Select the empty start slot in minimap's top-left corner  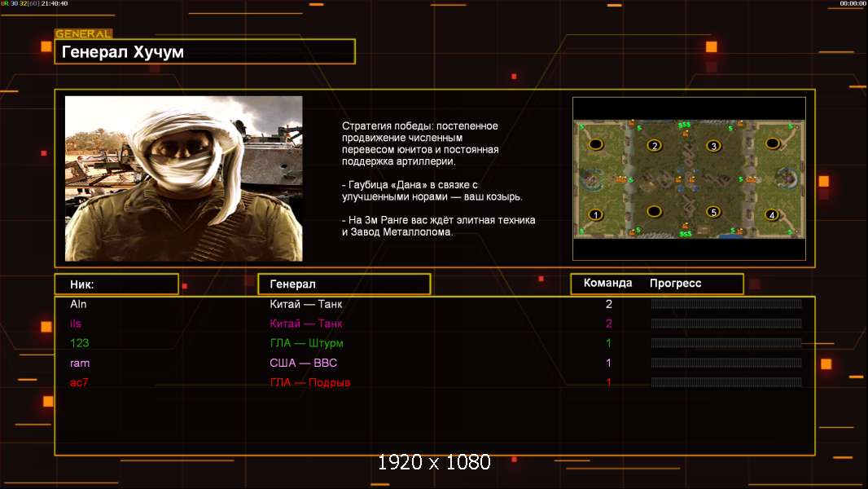(596, 144)
